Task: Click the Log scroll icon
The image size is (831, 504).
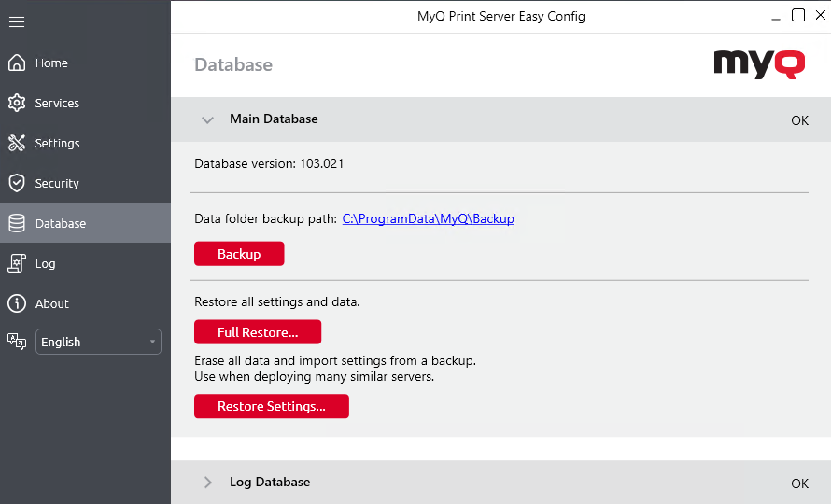Action: 17,263
